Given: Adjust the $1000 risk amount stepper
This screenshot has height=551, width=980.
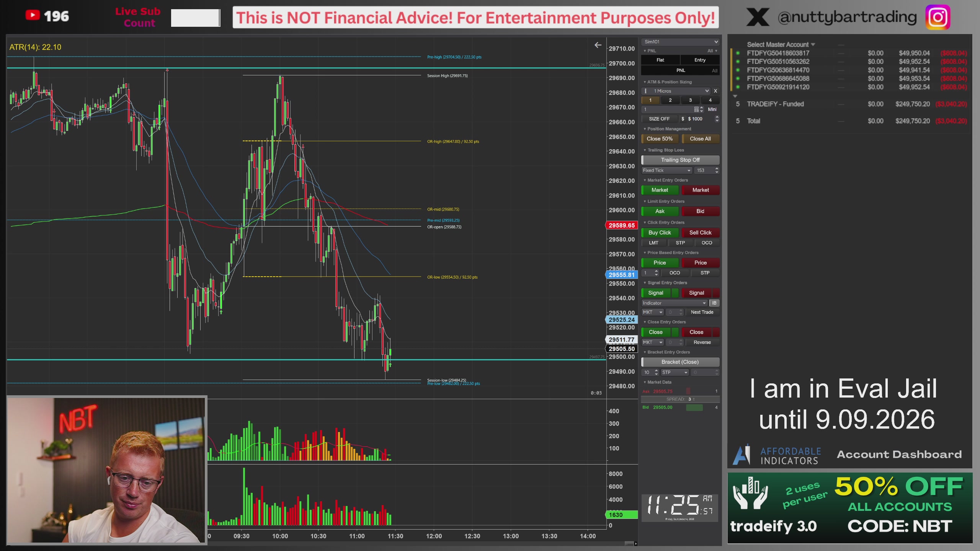Looking at the screenshot, I should [717, 119].
